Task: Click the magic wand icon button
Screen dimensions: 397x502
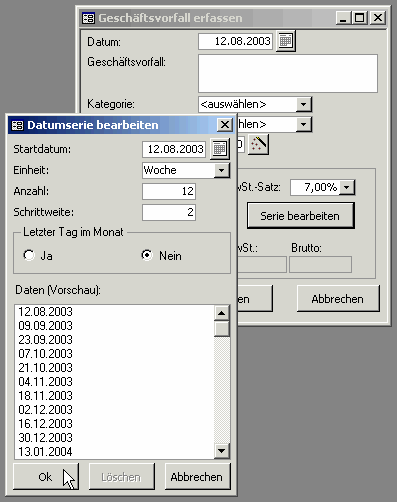Action: (259, 144)
